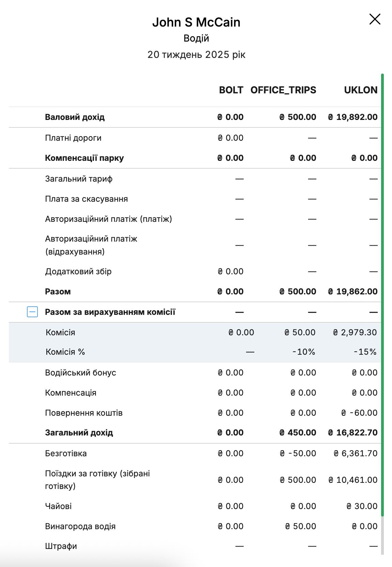Click UKLON gross income ₴ 19,892.00
Viewport: 392px width, 567px height.
click(x=352, y=117)
